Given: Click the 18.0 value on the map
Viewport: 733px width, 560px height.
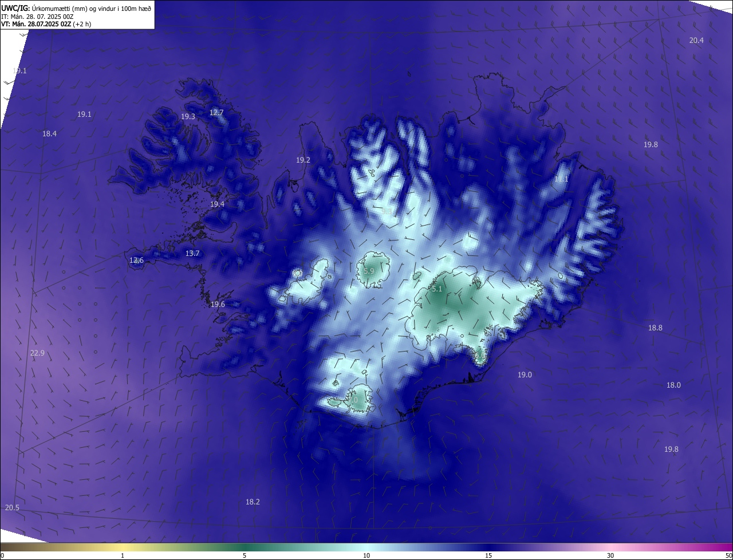Looking at the screenshot, I should [673, 385].
